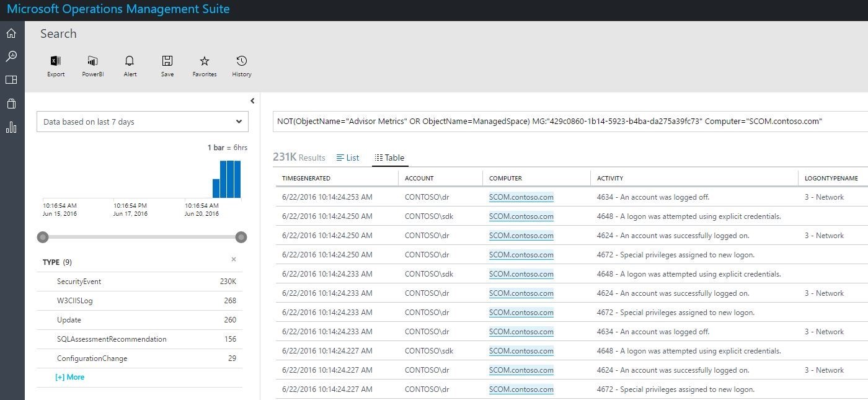The height and width of the screenshot is (400, 868).
Task: Collapse the left filter pane chevron
Action: (252, 100)
